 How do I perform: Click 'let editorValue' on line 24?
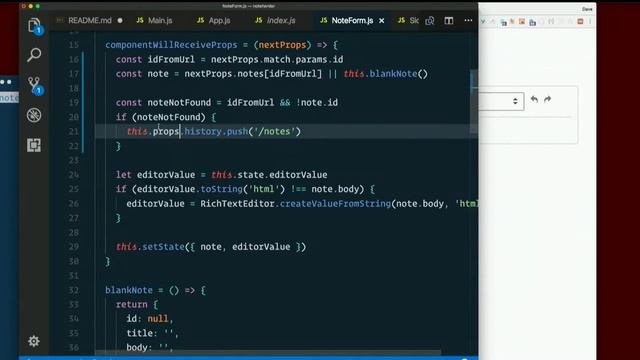pyautogui.click(x=156, y=175)
